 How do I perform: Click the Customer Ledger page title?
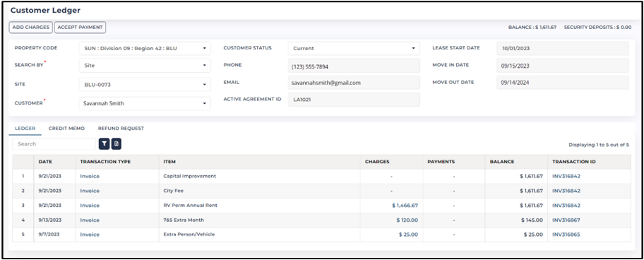tap(45, 11)
